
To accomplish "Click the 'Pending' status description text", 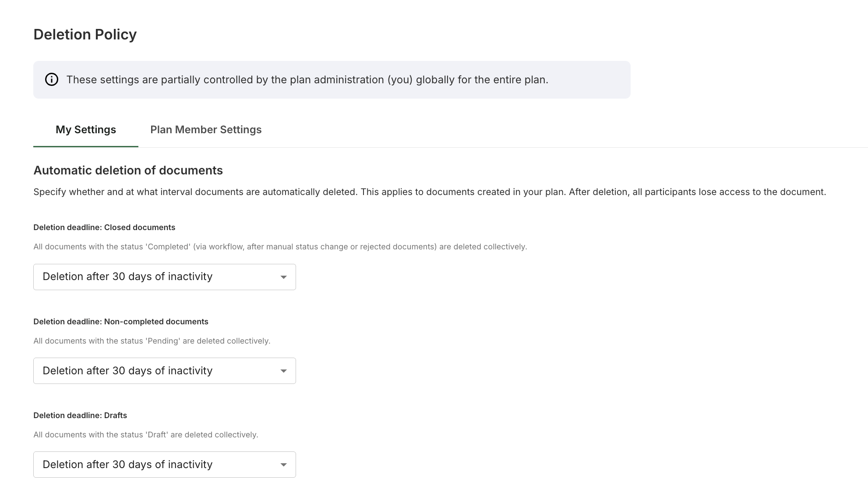I will pyautogui.click(x=152, y=341).
